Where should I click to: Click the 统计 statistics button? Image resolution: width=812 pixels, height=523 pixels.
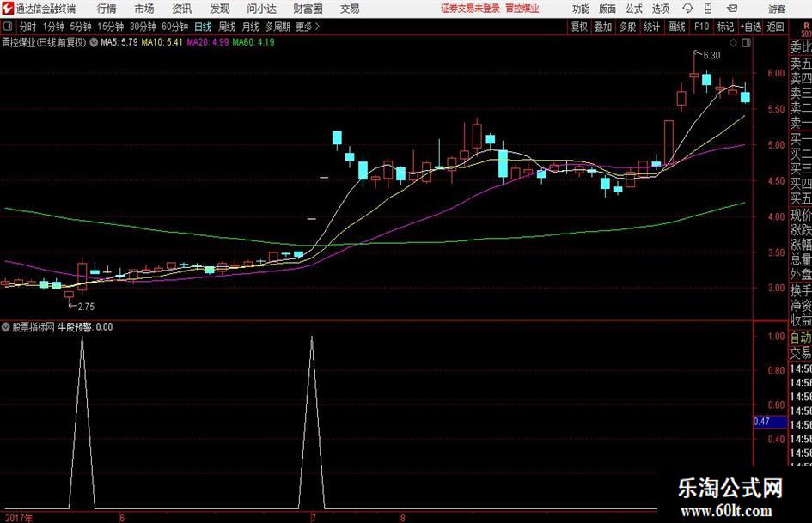[x=651, y=27]
